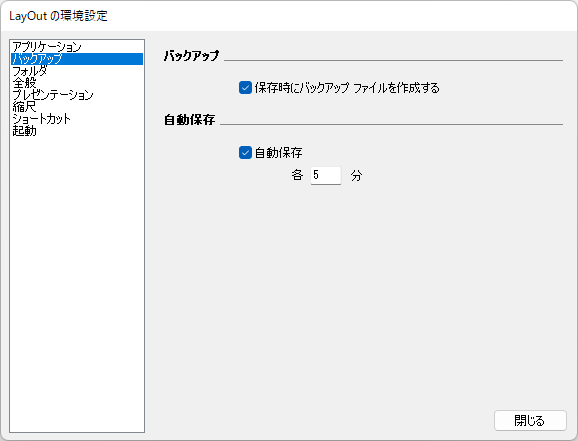Click the 各 label before the minutes field
This screenshot has height=441, width=578.
[x=297, y=175]
